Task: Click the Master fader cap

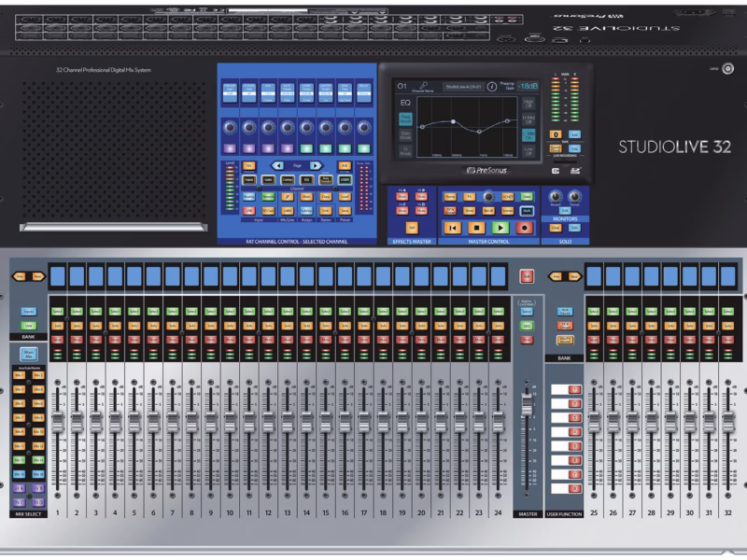Action: tap(527, 405)
